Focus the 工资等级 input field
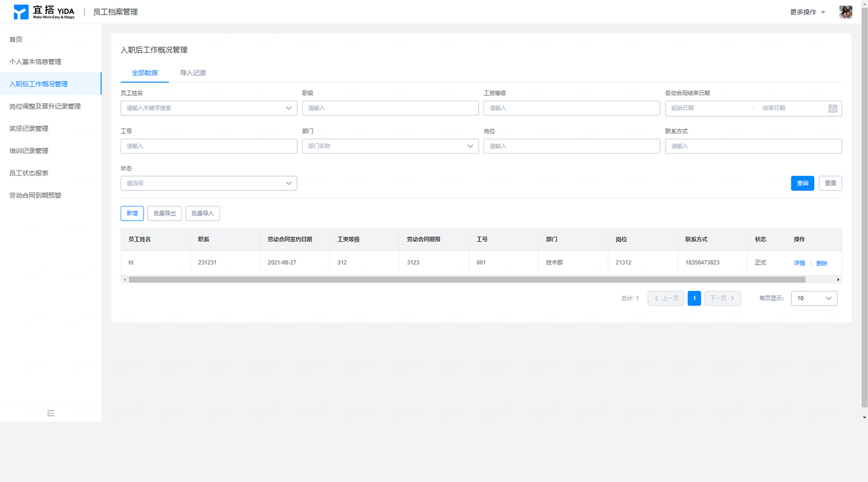The image size is (868, 482). (571, 108)
